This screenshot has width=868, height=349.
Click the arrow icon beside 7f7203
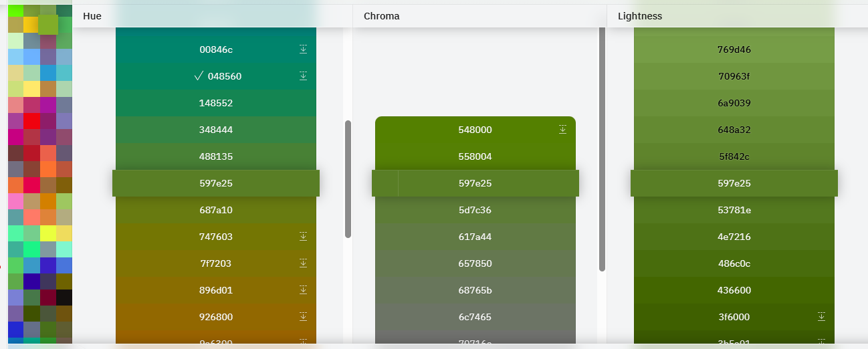tap(303, 263)
